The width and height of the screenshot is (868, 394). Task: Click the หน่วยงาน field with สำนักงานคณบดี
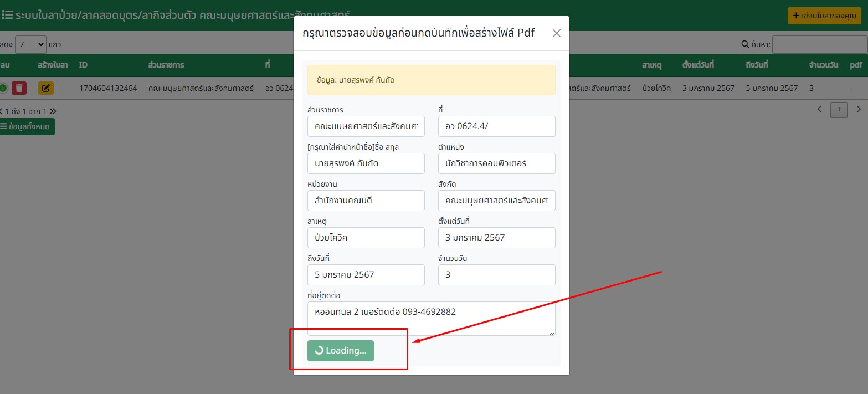tap(366, 201)
